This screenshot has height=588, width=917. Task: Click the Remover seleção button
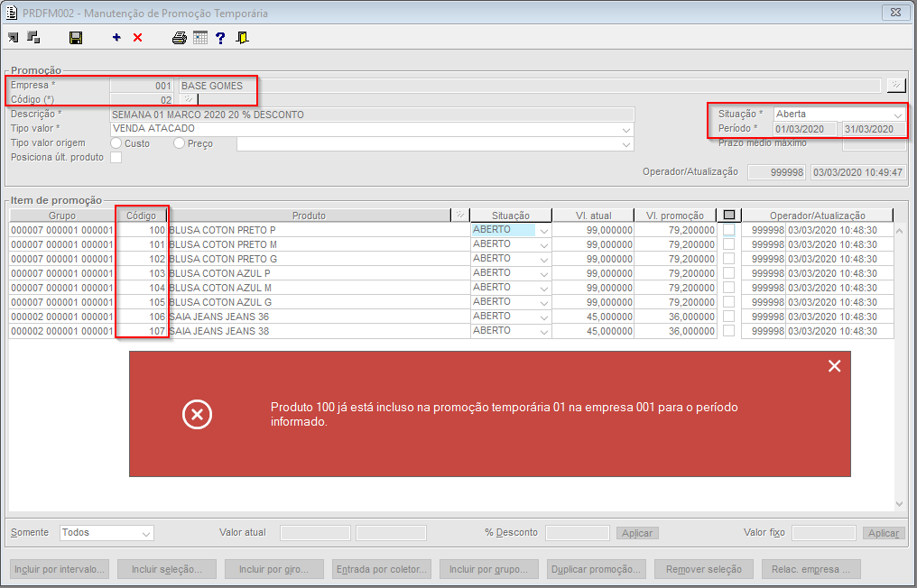coord(703,569)
